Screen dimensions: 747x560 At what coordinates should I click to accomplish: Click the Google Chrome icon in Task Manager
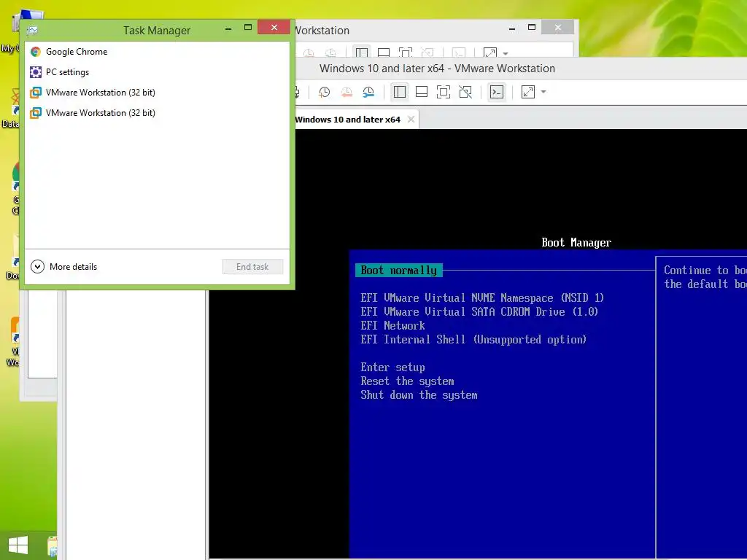pyautogui.click(x=36, y=52)
